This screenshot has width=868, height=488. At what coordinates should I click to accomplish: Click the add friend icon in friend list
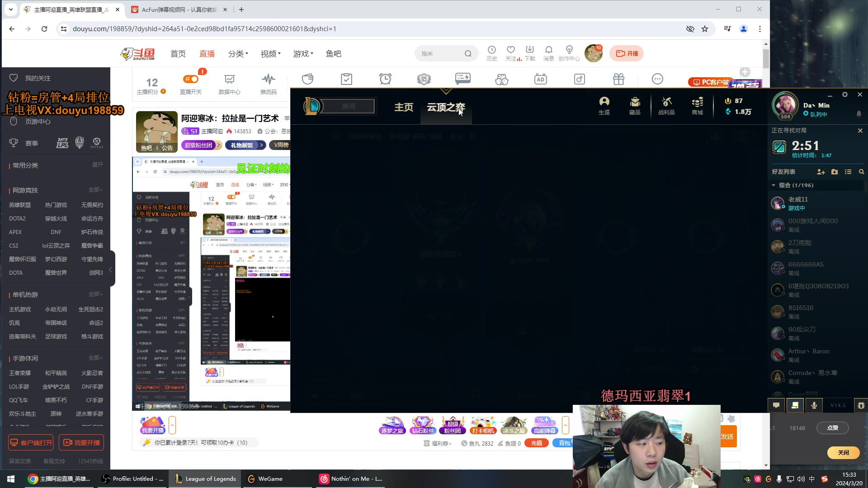821,172
